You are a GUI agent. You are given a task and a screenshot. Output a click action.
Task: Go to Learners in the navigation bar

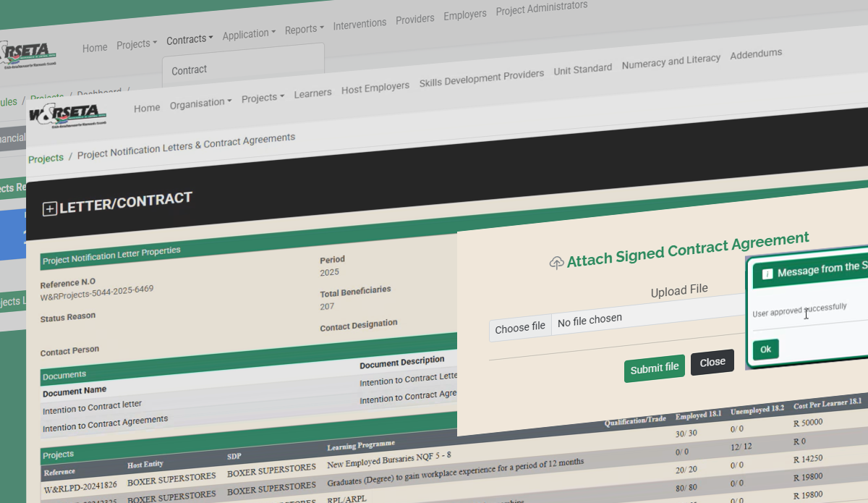pos(312,93)
